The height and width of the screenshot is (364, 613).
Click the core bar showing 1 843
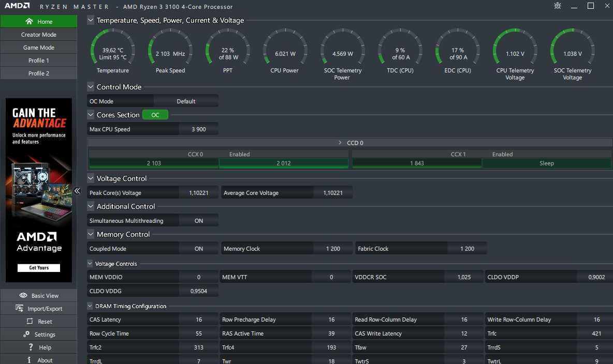[417, 163]
